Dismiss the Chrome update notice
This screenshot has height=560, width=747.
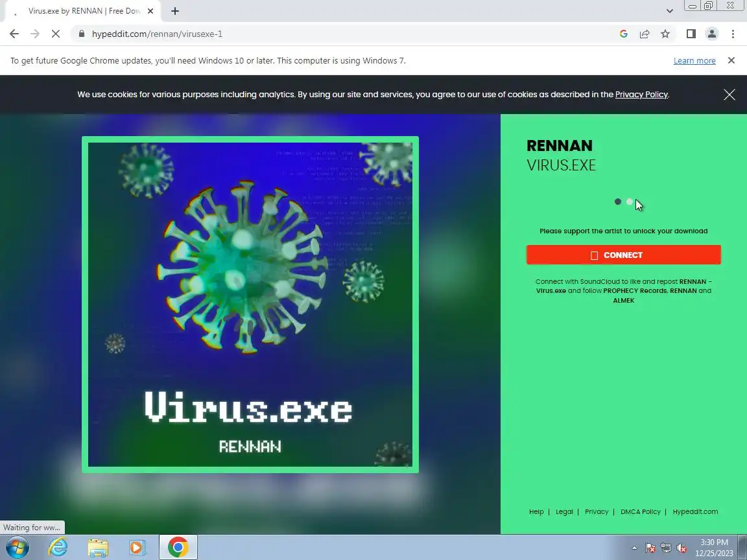[731, 60]
